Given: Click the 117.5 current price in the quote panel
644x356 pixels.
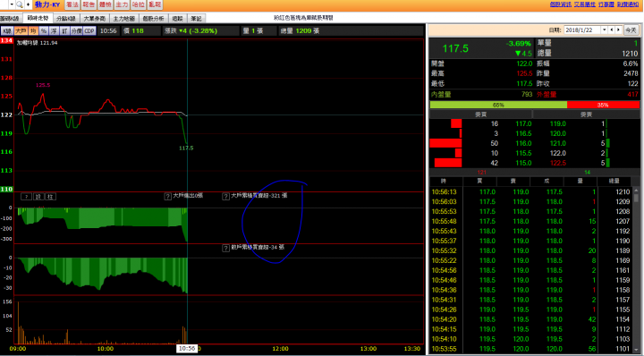Looking at the screenshot, I should pos(455,48).
